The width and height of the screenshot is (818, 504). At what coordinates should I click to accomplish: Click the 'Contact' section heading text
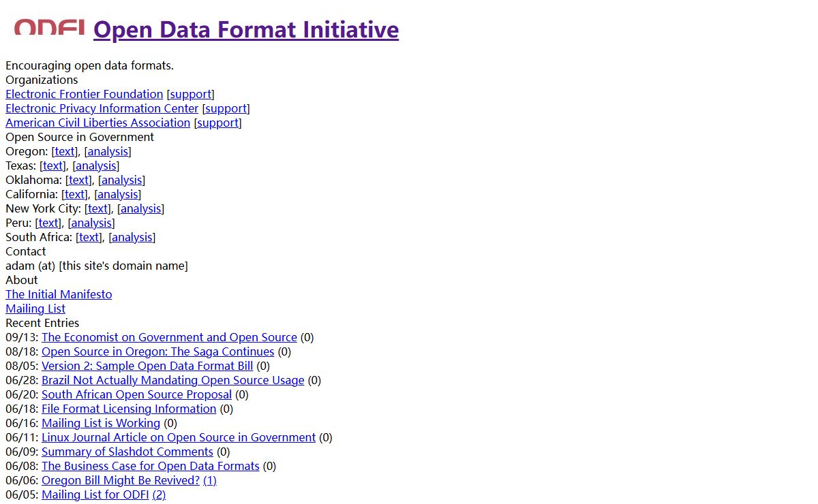(25, 251)
